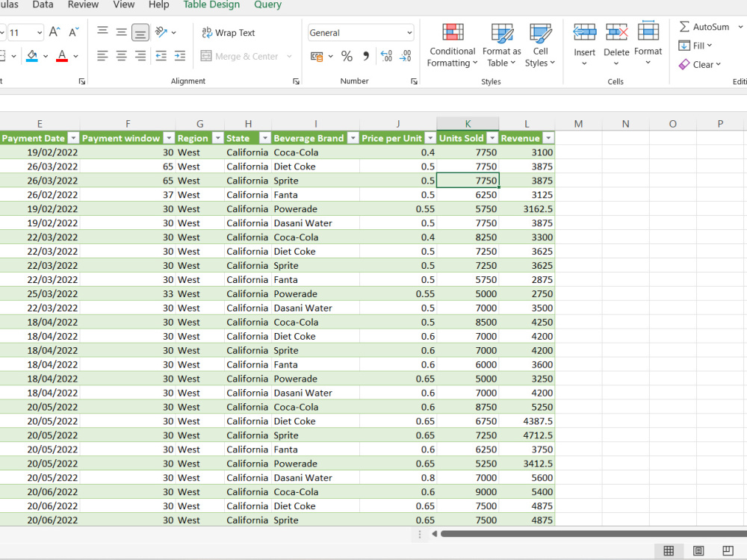Decrease indent in cell
Screen dimensions: 747x560
(161, 56)
